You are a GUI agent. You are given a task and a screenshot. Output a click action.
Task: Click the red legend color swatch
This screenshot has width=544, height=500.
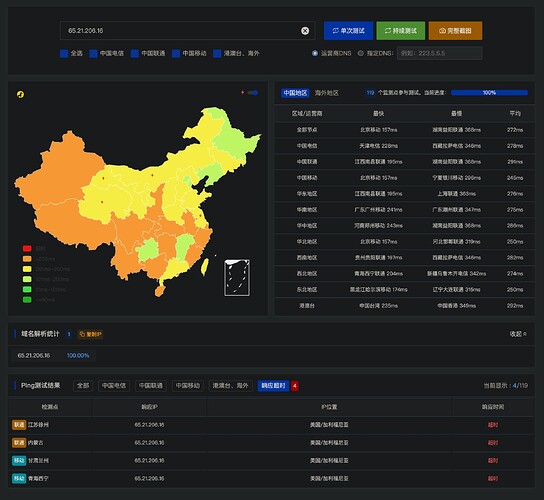click(x=27, y=248)
